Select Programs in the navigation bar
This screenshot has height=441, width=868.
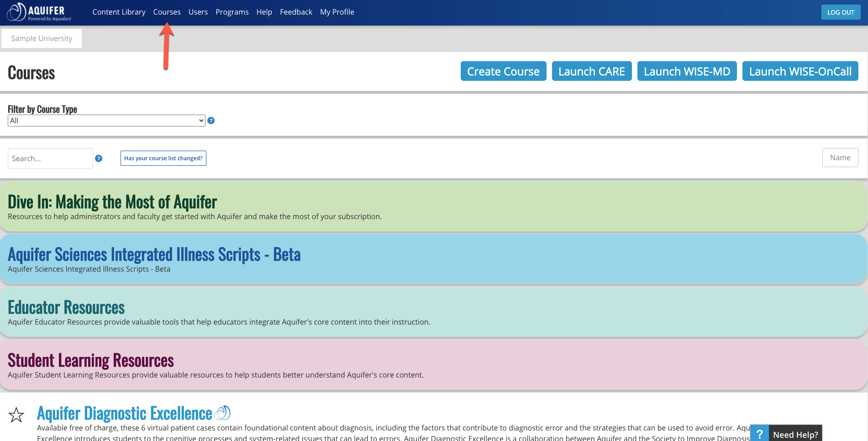pyautogui.click(x=232, y=12)
